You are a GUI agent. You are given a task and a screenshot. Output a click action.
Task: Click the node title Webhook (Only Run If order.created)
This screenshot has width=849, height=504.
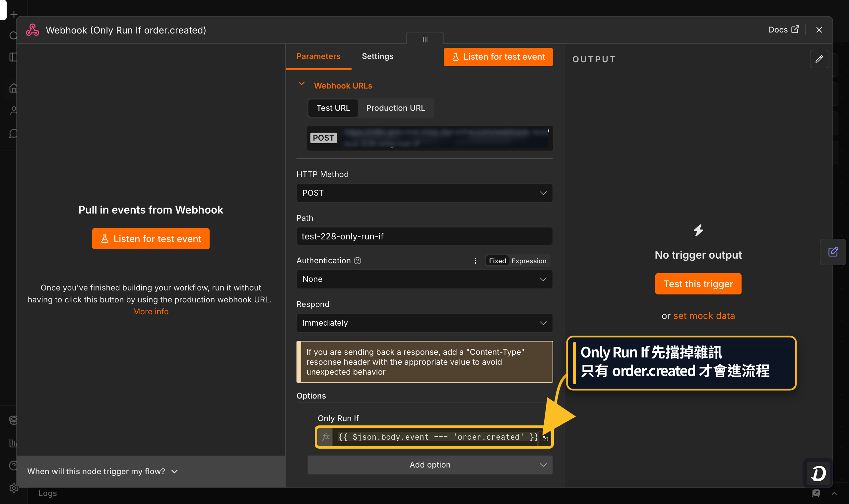pyautogui.click(x=126, y=30)
